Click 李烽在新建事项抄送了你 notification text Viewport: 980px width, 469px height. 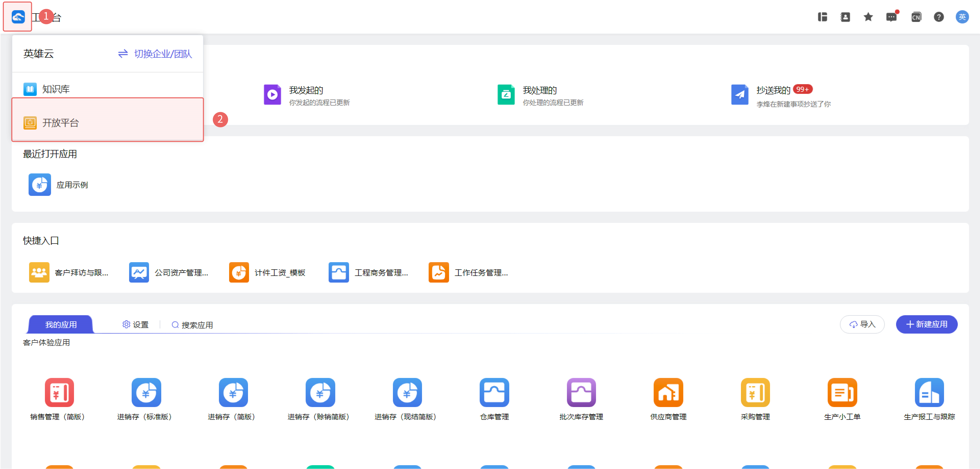[793, 104]
